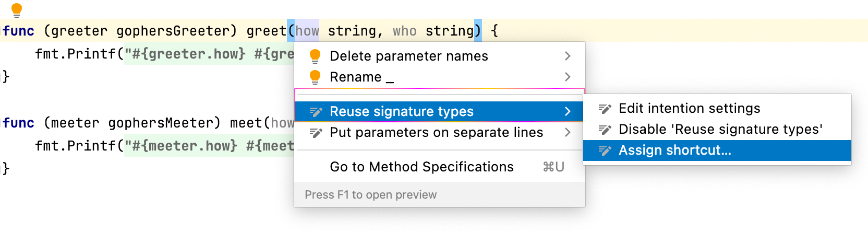This screenshot has width=868, height=231.
Task: Expand submenu arrow for Put parameters on separate lines
Action: (x=568, y=132)
